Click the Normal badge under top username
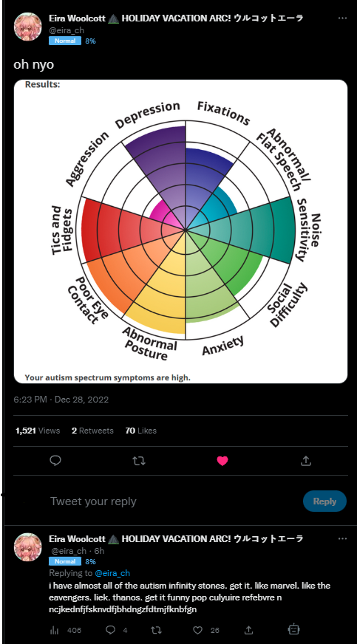Screen dimensions: 357x644 (x=65, y=41)
